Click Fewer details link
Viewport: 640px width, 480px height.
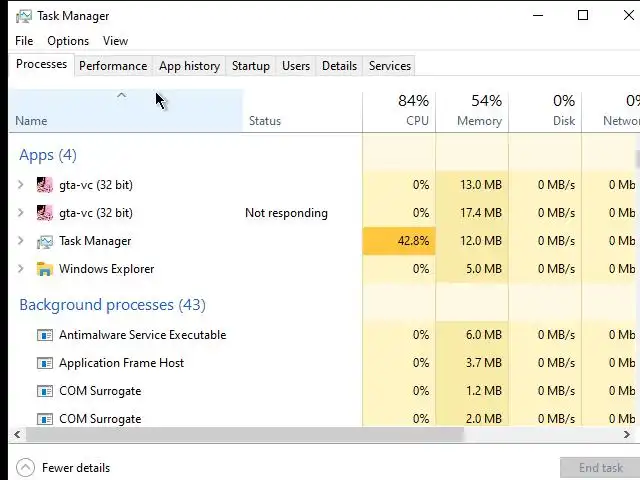pyautogui.click(x=76, y=467)
